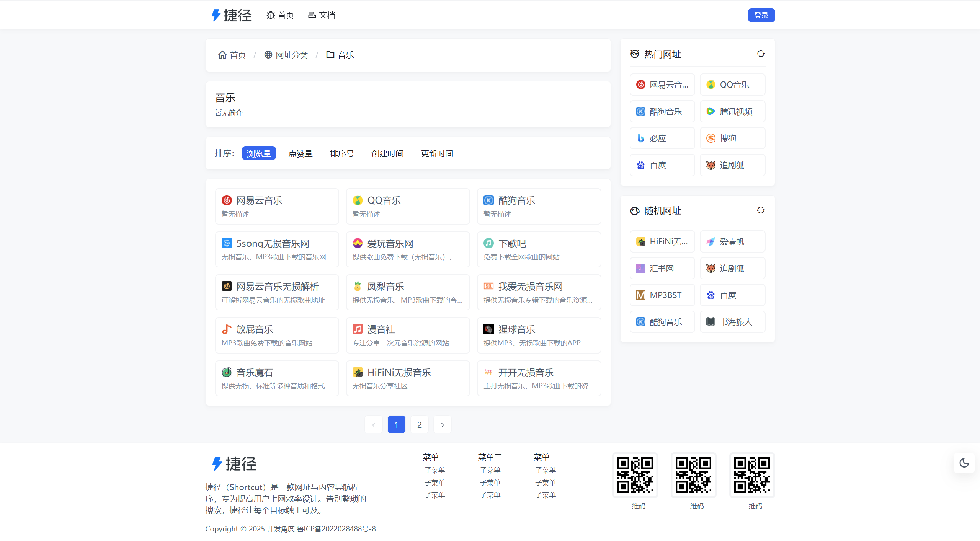Open the 网易云音乐 card icon

[x=227, y=200]
